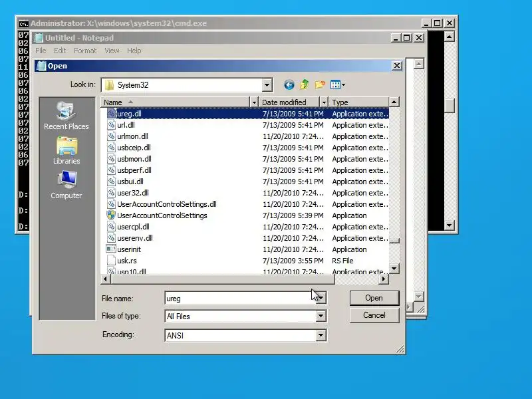Open Notepad Format menu
Screen dimensions: 532x399
(x=85, y=51)
